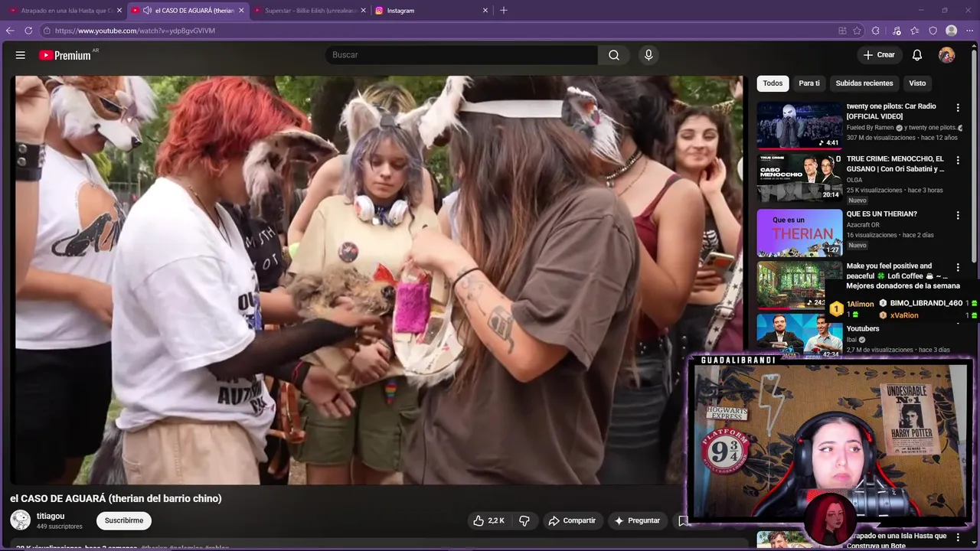
Task: Open a new browser tab
Action: [x=503, y=11]
